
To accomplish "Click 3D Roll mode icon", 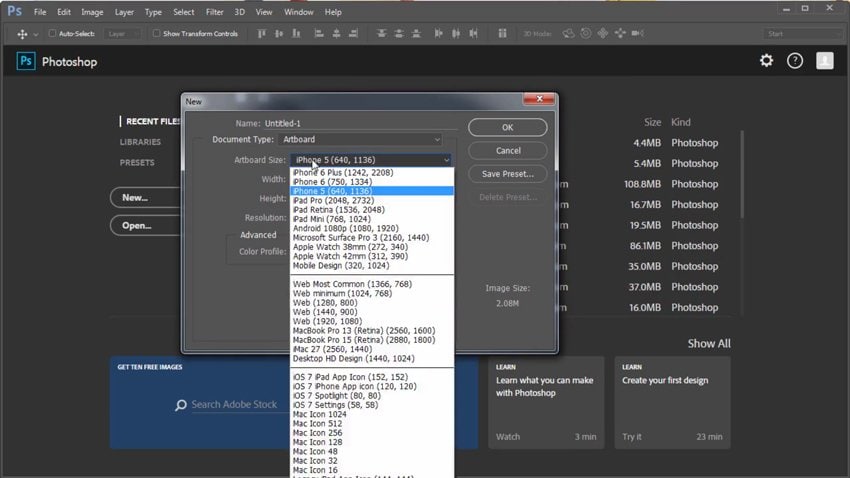I will tap(585, 34).
